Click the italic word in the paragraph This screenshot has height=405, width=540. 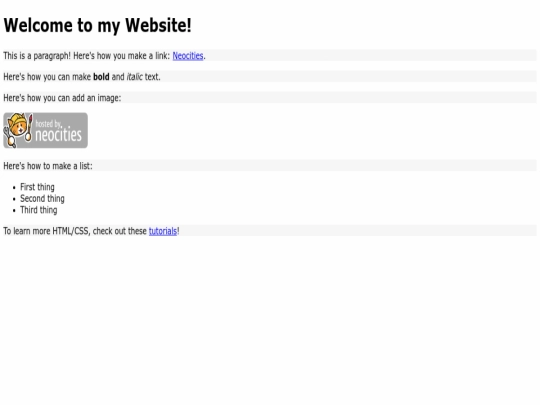134,77
